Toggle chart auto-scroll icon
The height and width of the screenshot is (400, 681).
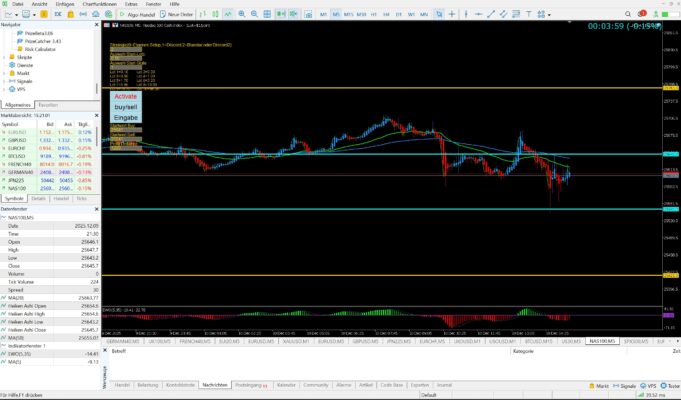[x=281, y=14]
